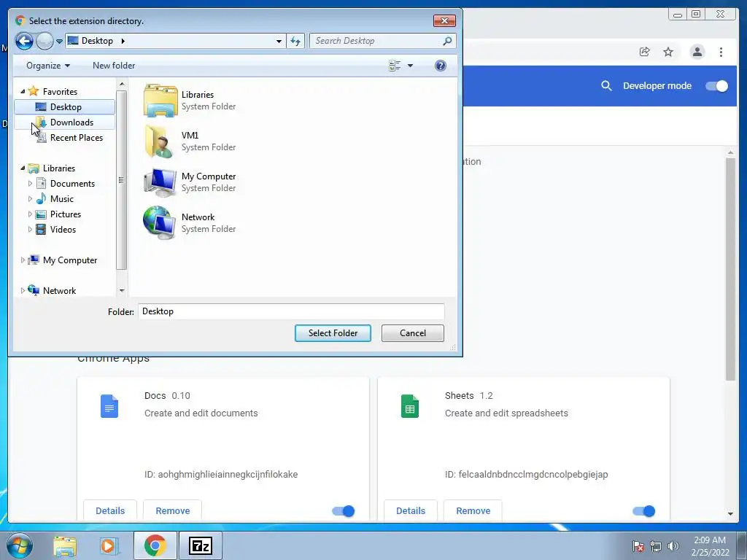Open the view options dropdown arrow
Screen dimensions: 747x560
tap(410, 66)
